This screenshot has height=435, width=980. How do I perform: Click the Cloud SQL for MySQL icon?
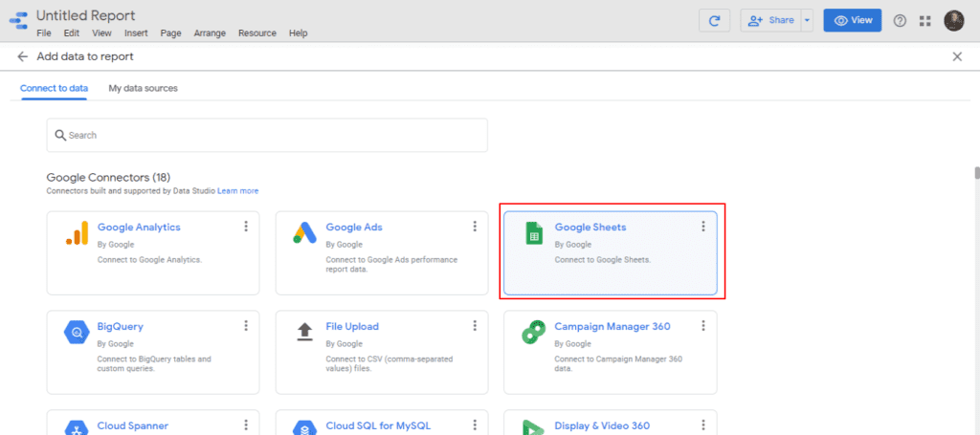pyautogui.click(x=305, y=427)
